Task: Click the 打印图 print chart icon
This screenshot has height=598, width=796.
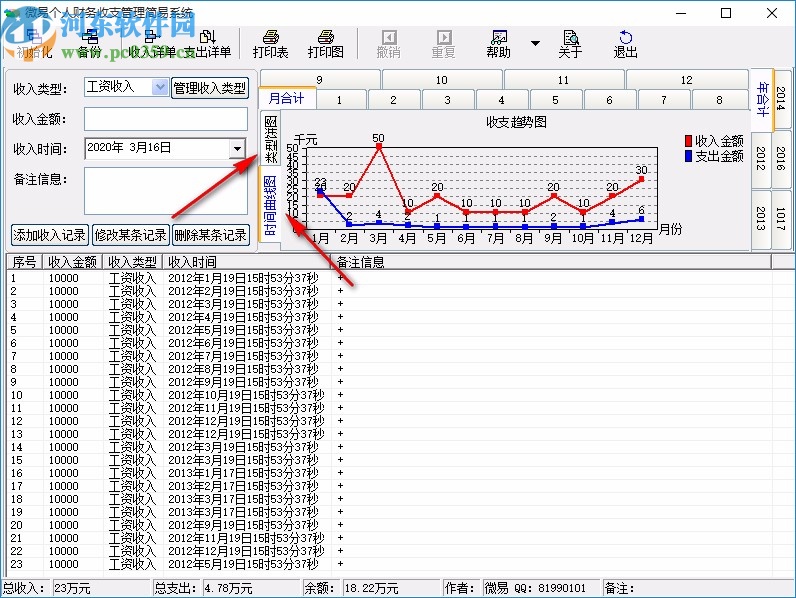Action: 325,44
